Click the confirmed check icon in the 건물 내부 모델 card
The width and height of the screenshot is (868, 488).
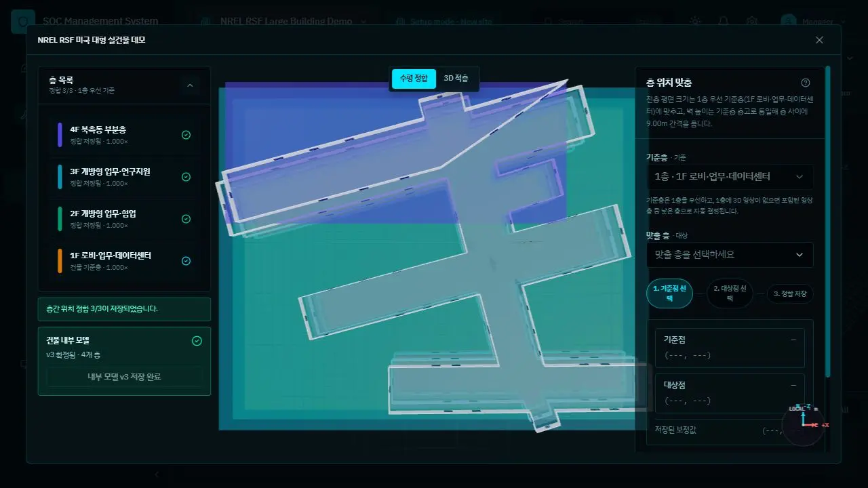point(197,341)
